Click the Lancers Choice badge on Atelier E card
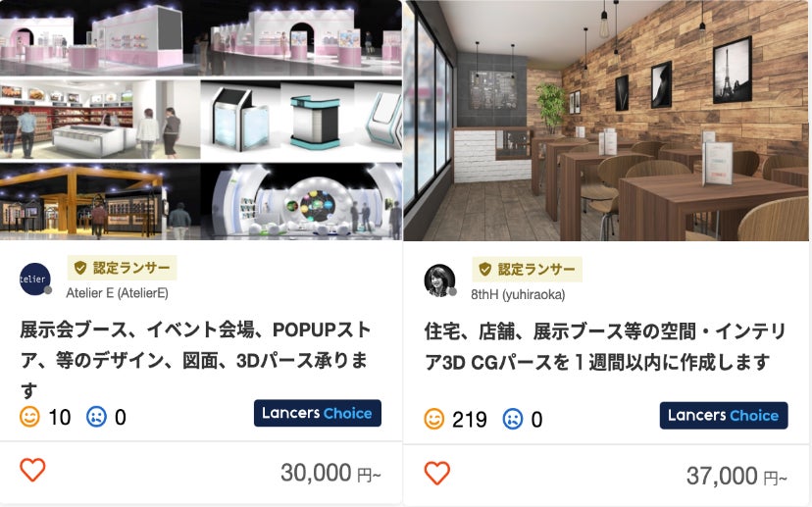The height and width of the screenshot is (507, 812). tap(318, 413)
